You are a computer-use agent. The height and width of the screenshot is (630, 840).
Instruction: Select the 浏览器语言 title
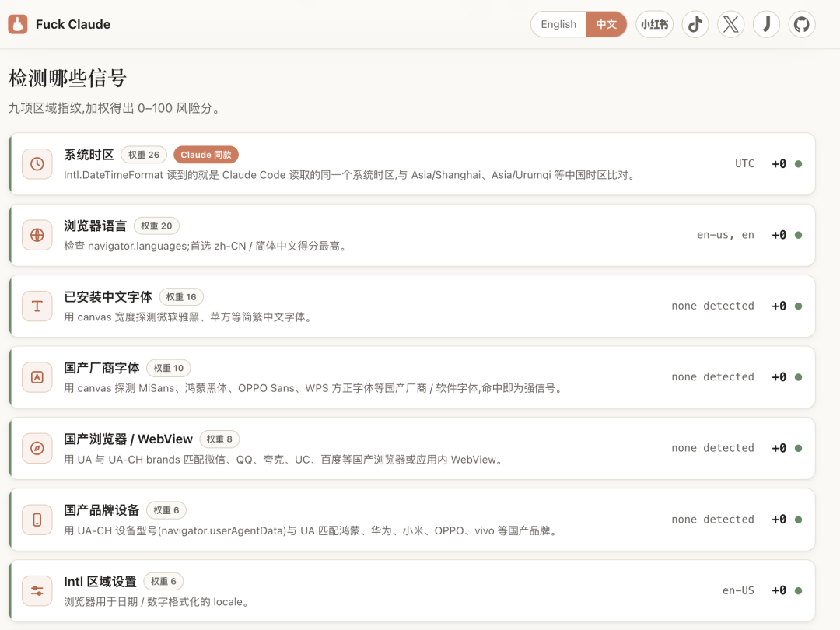96,226
